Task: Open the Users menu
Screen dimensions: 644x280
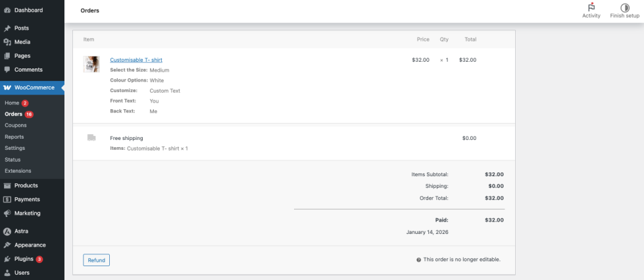Action: click(x=22, y=273)
